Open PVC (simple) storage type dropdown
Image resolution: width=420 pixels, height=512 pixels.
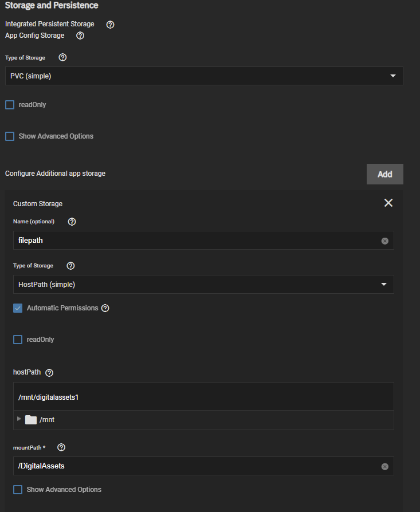(204, 76)
